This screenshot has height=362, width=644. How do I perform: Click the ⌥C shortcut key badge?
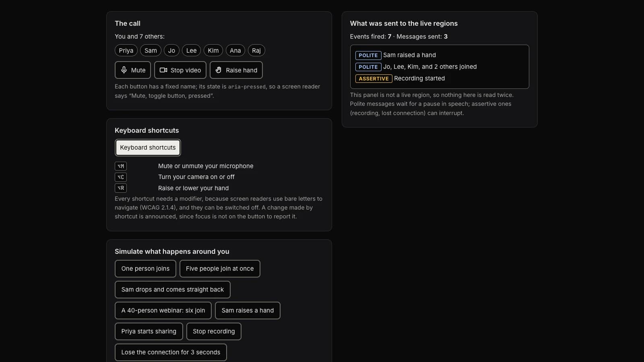coord(121,177)
